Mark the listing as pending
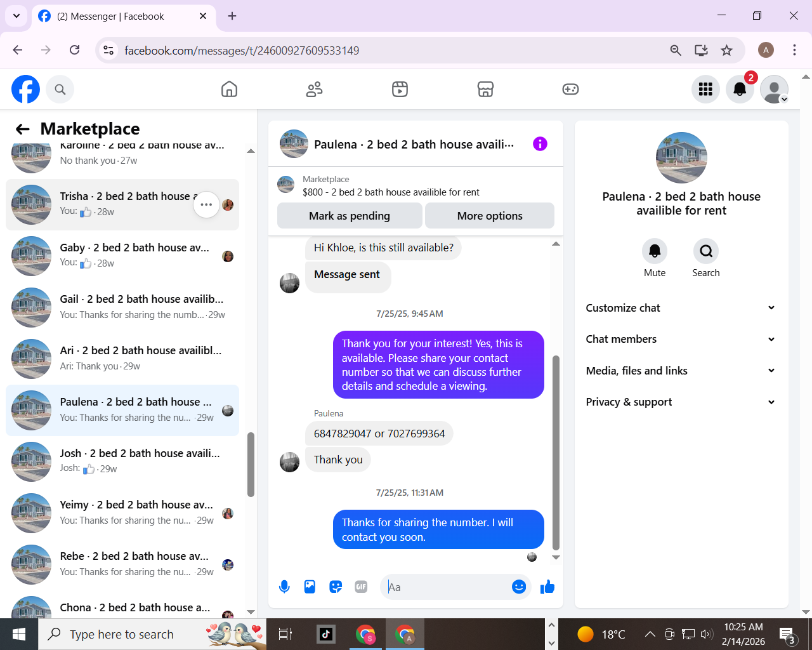This screenshot has height=650, width=812. [350, 216]
